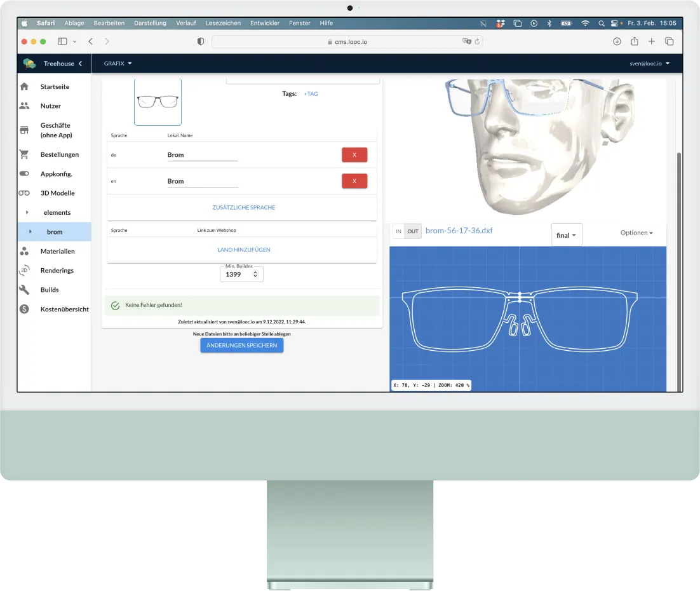Image resolution: width=700 pixels, height=591 pixels.
Task: Collapse the Treehouse sidebar chevron
Action: click(81, 64)
